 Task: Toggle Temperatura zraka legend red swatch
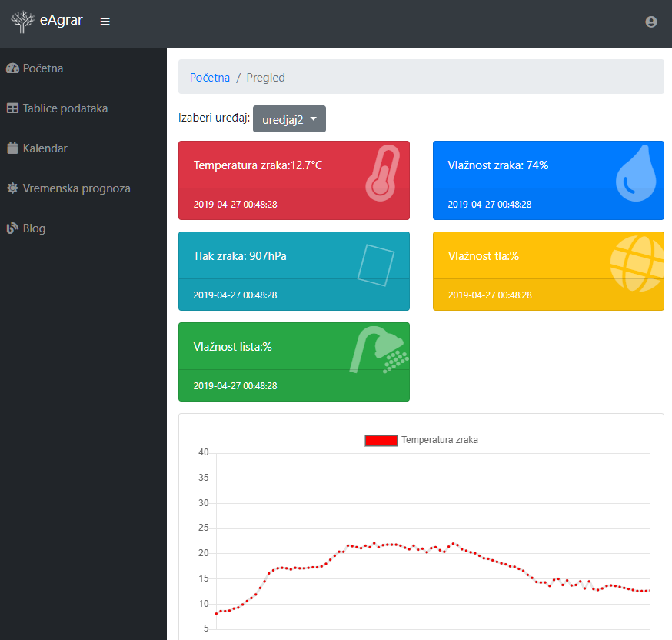pos(381,440)
